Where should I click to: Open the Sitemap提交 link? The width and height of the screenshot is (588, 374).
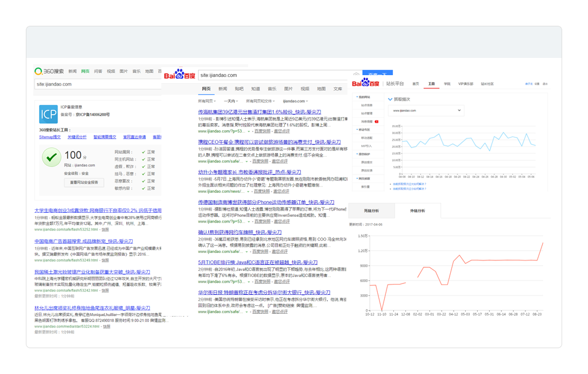tap(50, 137)
